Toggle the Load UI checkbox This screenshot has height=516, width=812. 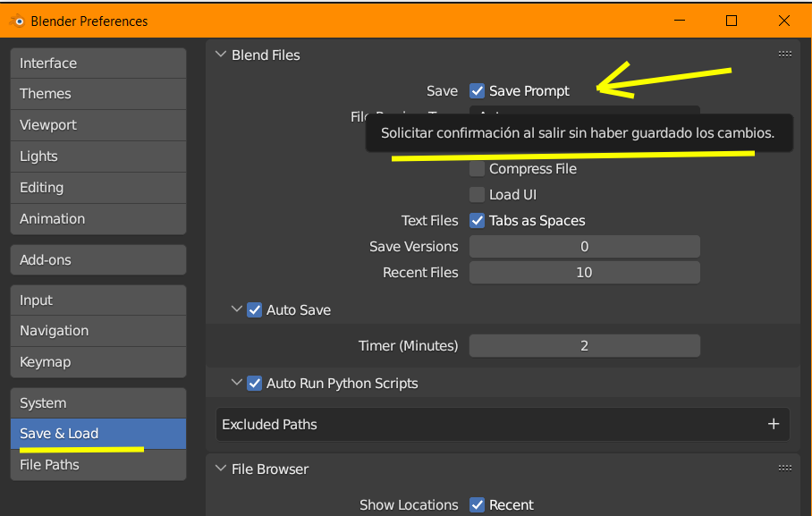point(478,195)
